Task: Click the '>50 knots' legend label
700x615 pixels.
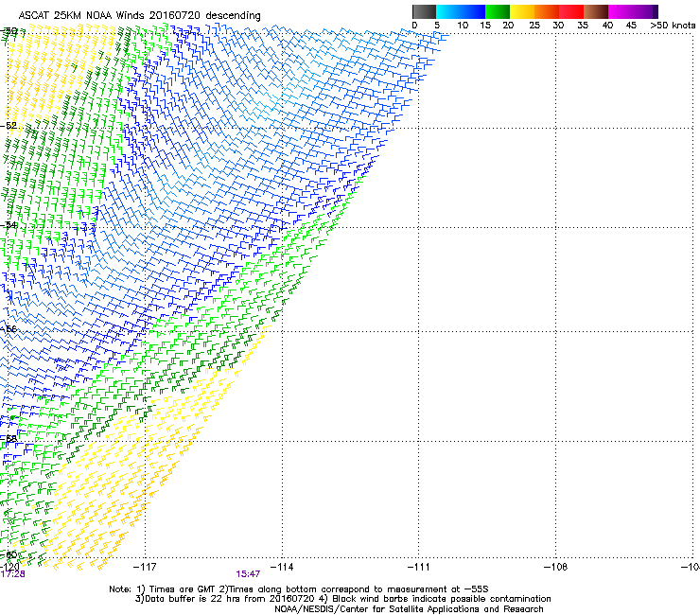Action: (x=673, y=25)
